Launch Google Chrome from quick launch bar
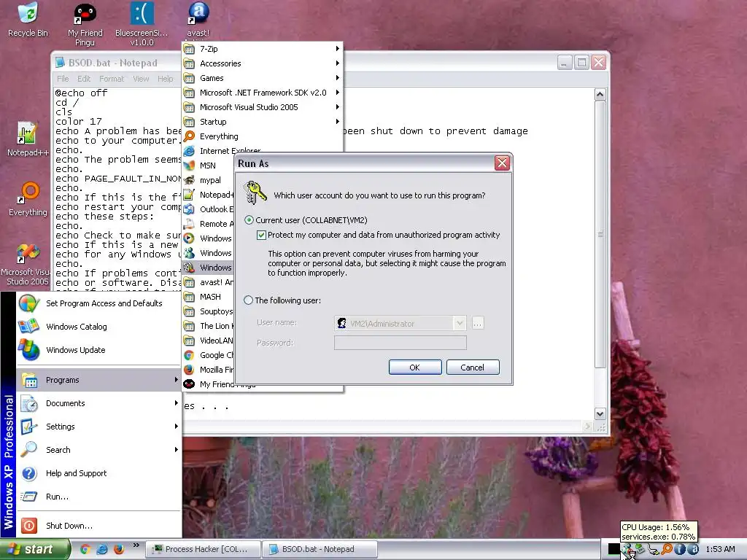Viewport: 747px width, 560px height. click(85, 549)
